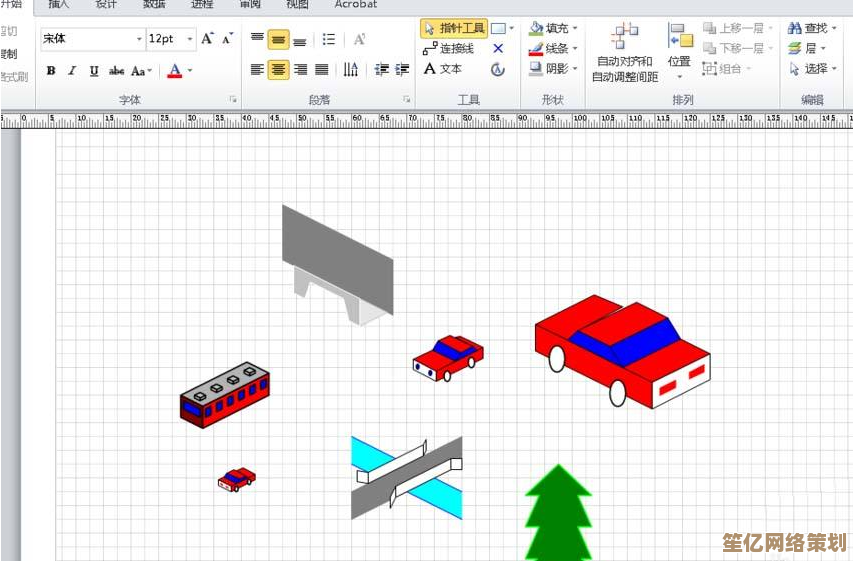Click the Shrink Font icon

tap(228, 39)
